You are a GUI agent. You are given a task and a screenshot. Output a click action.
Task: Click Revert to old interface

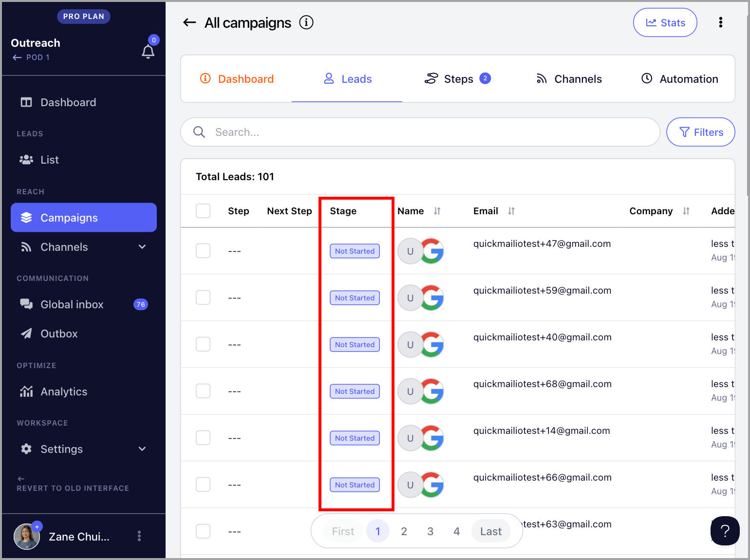(73, 484)
